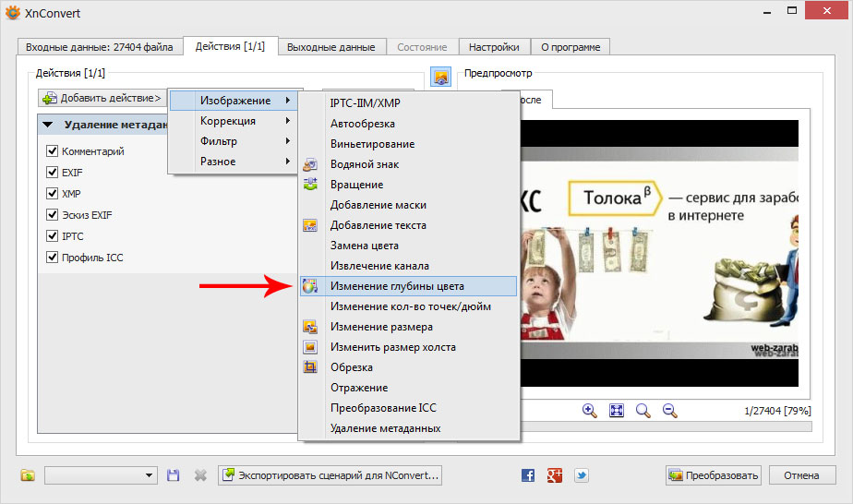The image size is (853, 504).
Task: Select Водяной знак menu item
Action: point(408,164)
